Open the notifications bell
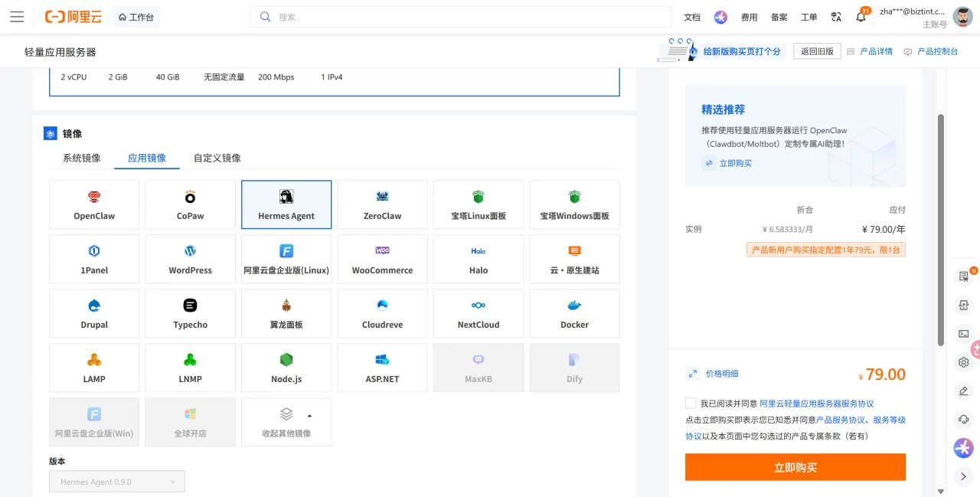980x497 pixels. 861,17
